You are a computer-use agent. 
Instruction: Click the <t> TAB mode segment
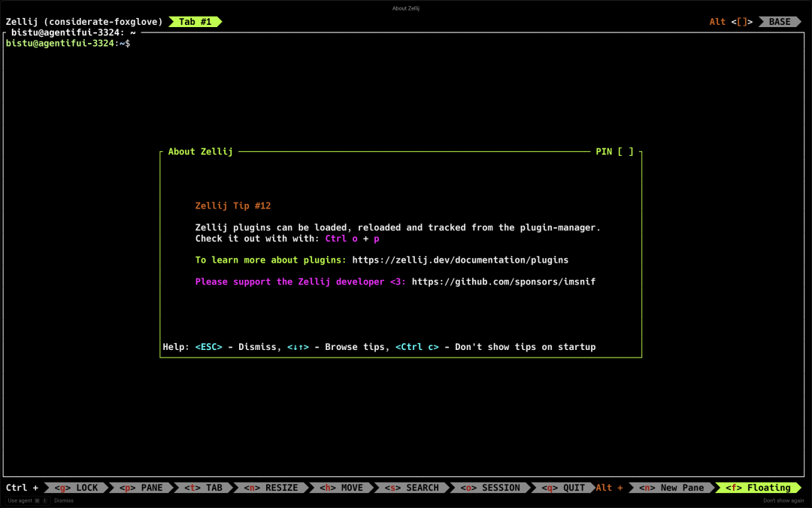203,488
